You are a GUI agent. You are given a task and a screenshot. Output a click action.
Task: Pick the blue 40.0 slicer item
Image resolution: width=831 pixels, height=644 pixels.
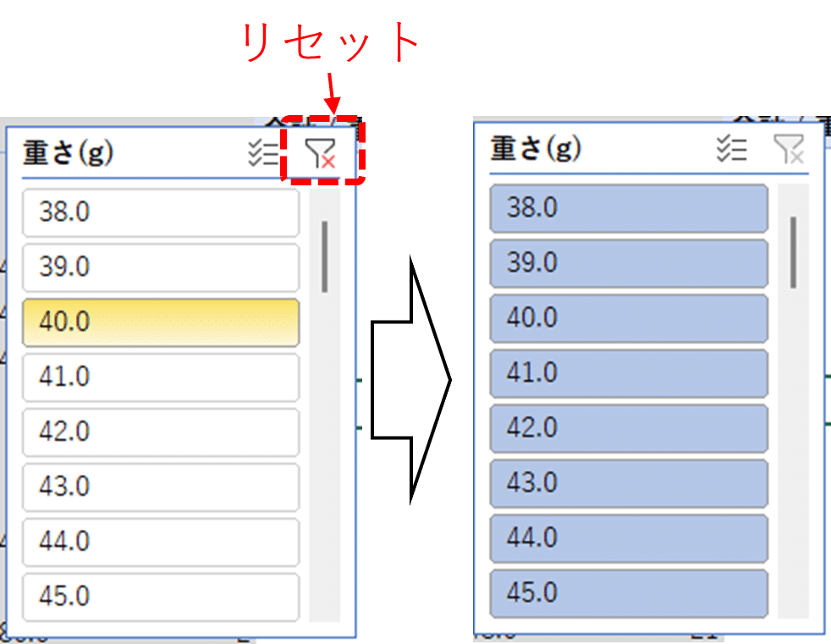pos(629,318)
